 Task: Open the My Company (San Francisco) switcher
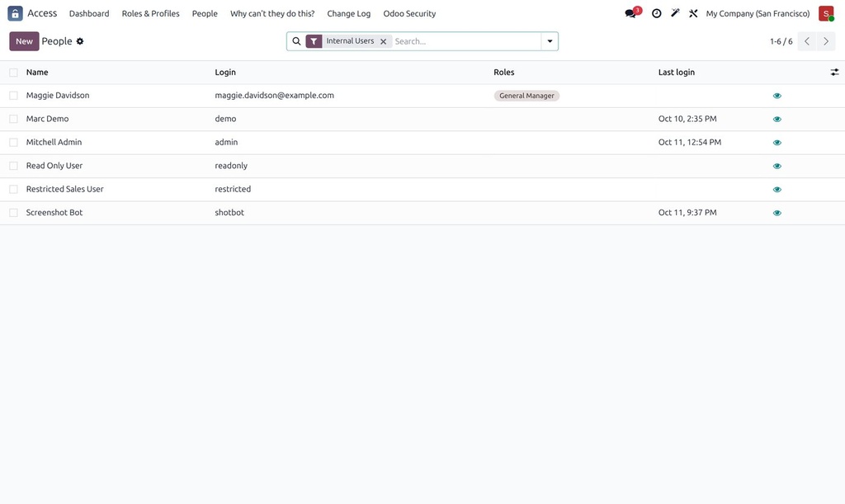758,13
